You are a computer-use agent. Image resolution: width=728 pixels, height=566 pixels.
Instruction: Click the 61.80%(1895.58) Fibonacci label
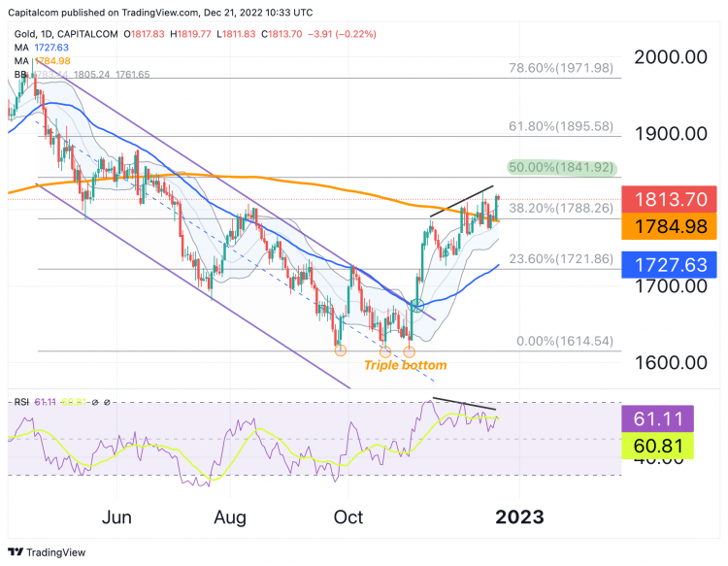tap(561, 126)
